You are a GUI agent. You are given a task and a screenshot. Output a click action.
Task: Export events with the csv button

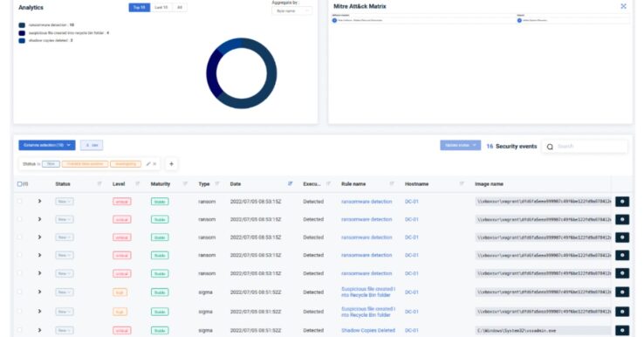[x=92, y=145]
